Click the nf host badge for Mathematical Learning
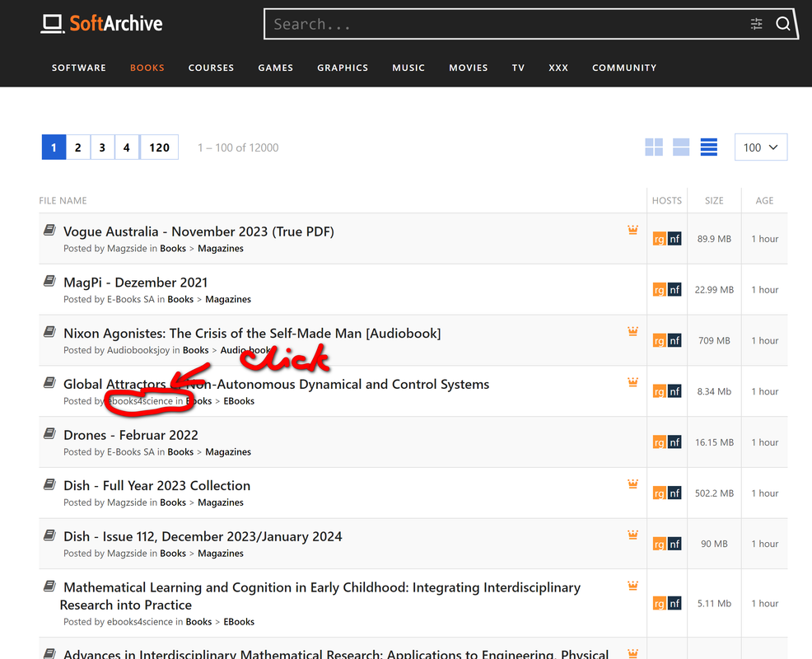 (x=674, y=604)
